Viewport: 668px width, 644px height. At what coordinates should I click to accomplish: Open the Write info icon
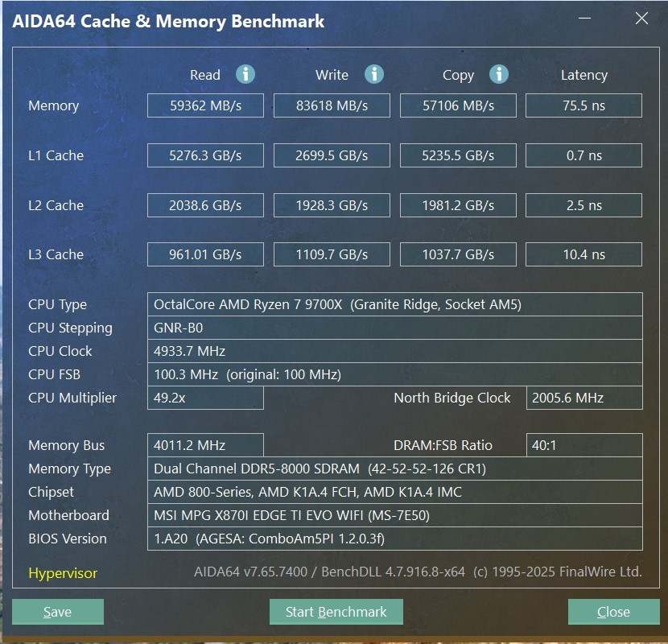(x=374, y=74)
